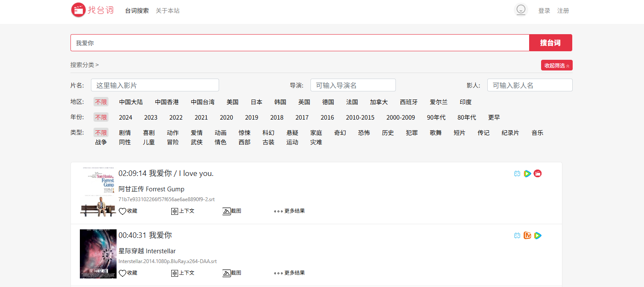Expand 更多结果 for the Interstellar result
The height and width of the screenshot is (287, 644).
tap(289, 273)
